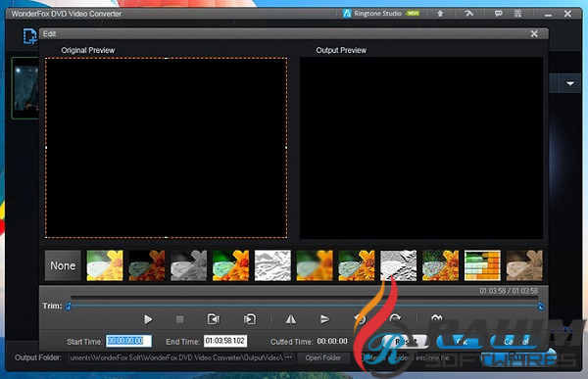
Task: Click the Original Preview video area
Action: point(167,148)
